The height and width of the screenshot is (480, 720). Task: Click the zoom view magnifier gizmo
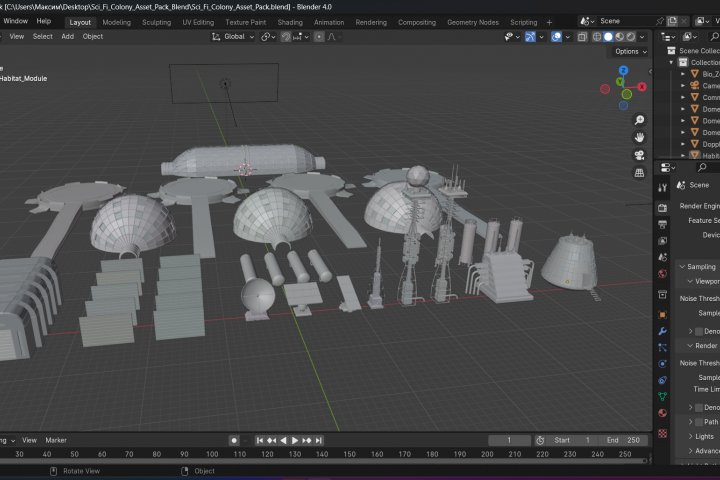639,120
